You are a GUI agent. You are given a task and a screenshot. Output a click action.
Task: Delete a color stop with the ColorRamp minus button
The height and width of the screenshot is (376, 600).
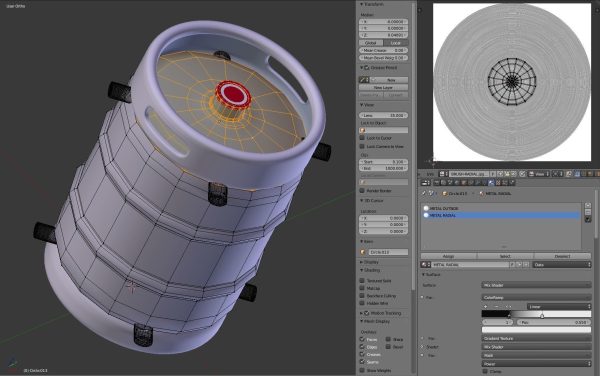coord(497,306)
